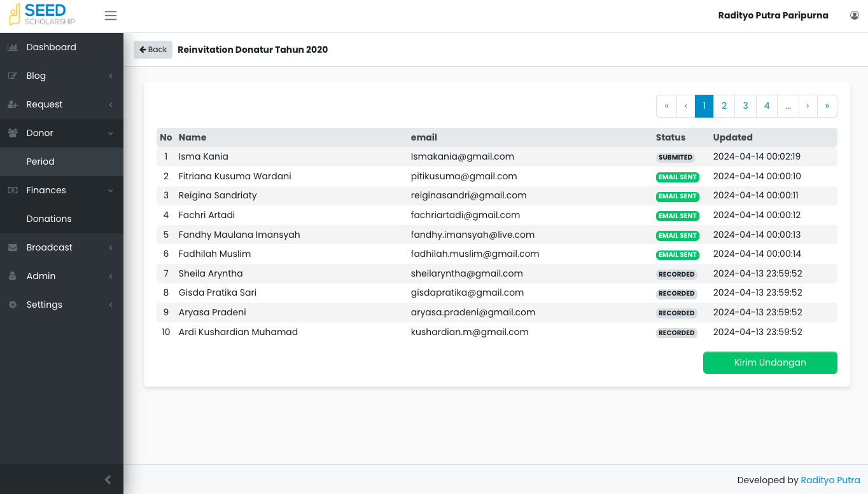The width and height of the screenshot is (868, 494).
Task: Click the Updated column header
Action: point(732,137)
